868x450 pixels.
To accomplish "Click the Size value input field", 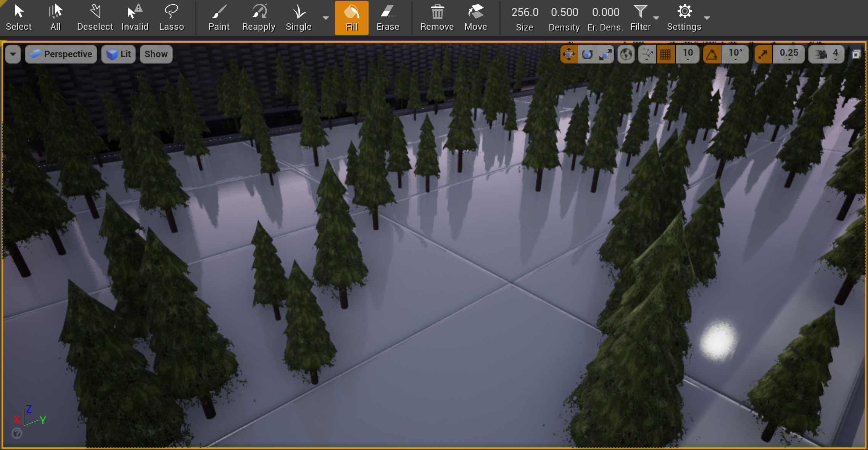I will coord(525,12).
